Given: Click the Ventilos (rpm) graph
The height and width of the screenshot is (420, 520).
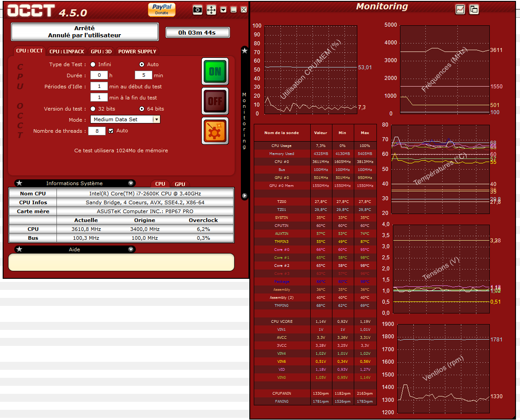Looking at the screenshot, I should 444,368.
